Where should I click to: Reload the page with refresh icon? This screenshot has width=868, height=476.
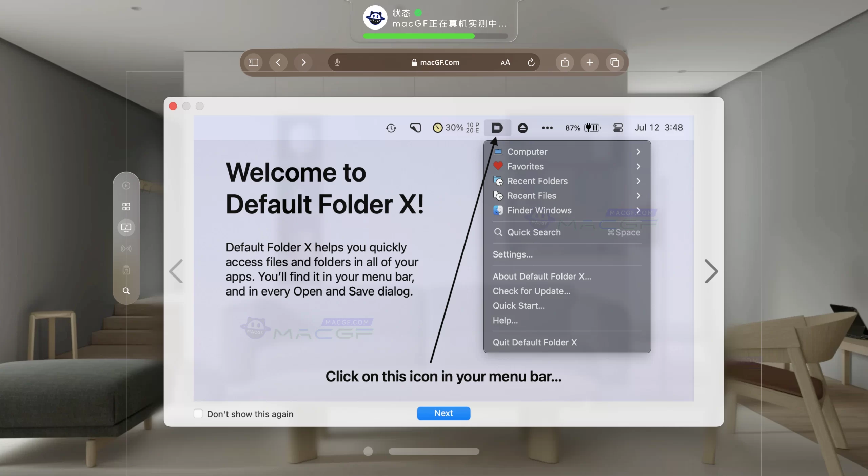(x=531, y=62)
